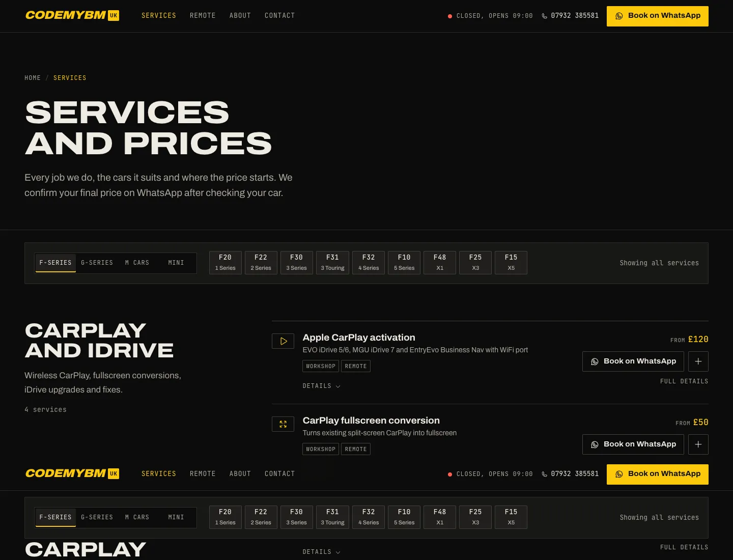The width and height of the screenshot is (733, 560).
Task: Click the REMOTE tag under CarPlay fullscreen conversion
Action: click(356, 449)
